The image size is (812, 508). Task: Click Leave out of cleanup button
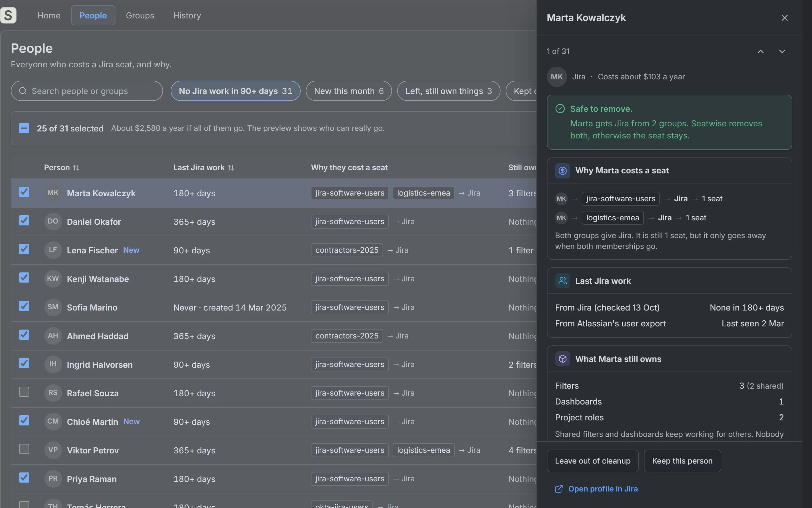593,461
